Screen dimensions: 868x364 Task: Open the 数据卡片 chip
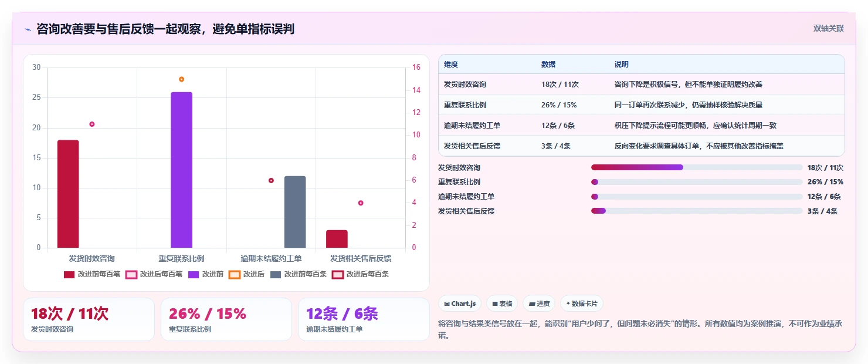(x=582, y=304)
